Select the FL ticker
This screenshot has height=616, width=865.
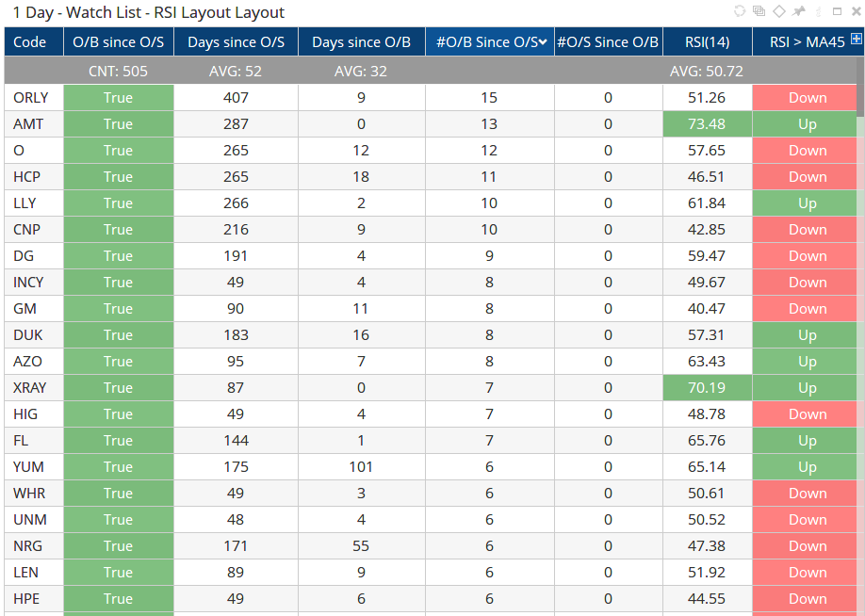[21, 441]
